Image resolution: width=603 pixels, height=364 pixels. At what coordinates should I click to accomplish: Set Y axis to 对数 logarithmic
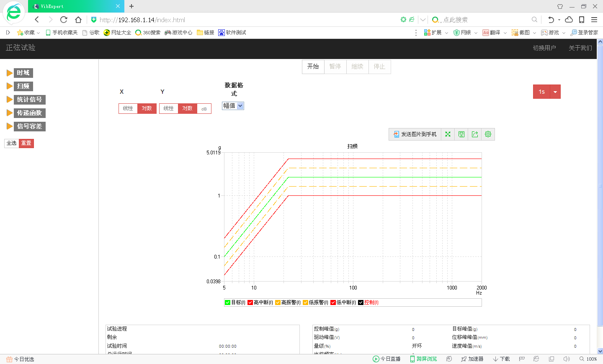click(x=188, y=108)
